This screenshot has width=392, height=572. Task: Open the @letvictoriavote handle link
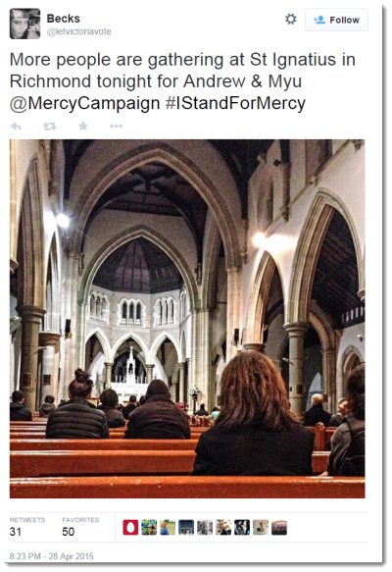click(78, 31)
